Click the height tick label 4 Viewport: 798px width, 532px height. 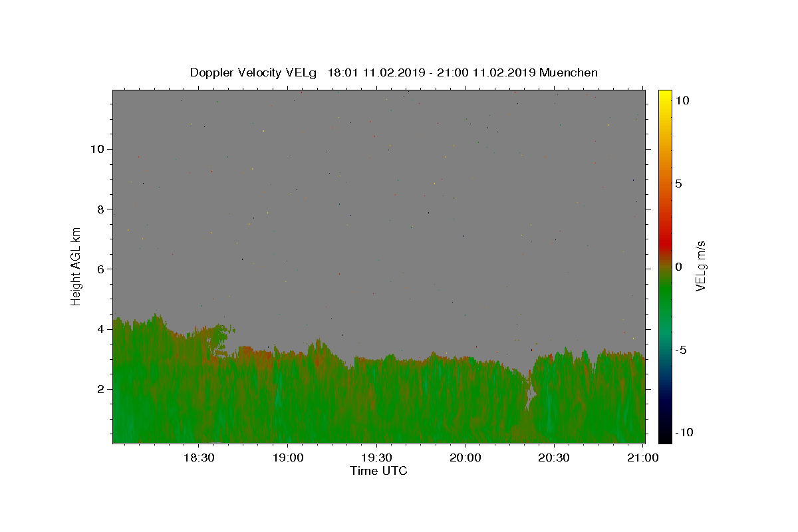pyautogui.click(x=100, y=329)
